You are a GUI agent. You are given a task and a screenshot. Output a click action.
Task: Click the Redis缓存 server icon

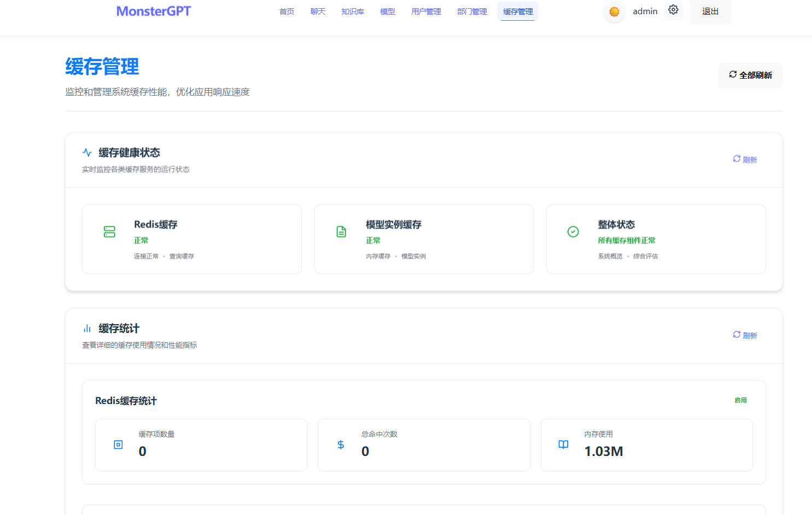coord(109,232)
